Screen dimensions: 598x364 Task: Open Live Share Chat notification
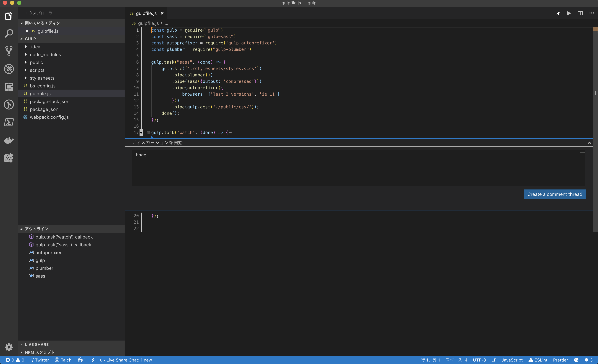tap(126, 360)
